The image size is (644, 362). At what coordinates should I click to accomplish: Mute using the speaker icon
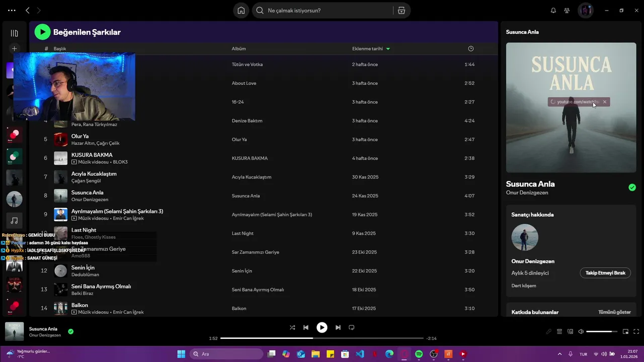(581, 331)
